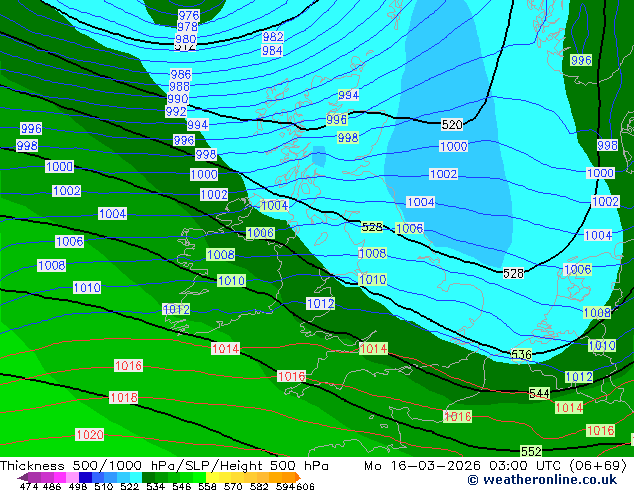Click the 546 legend value
The height and width of the screenshot is (490, 634).
click(x=181, y=486)
